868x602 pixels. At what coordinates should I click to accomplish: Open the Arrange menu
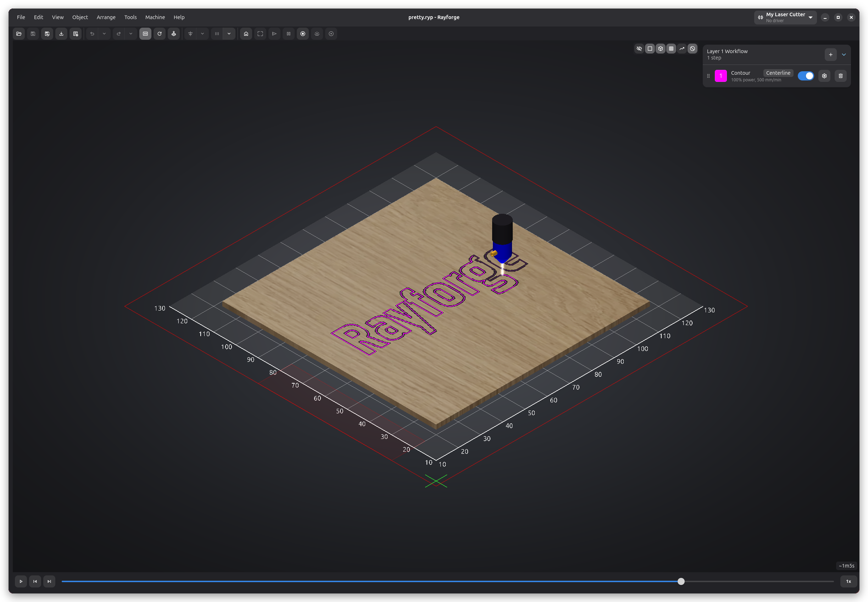pos(106,17)
